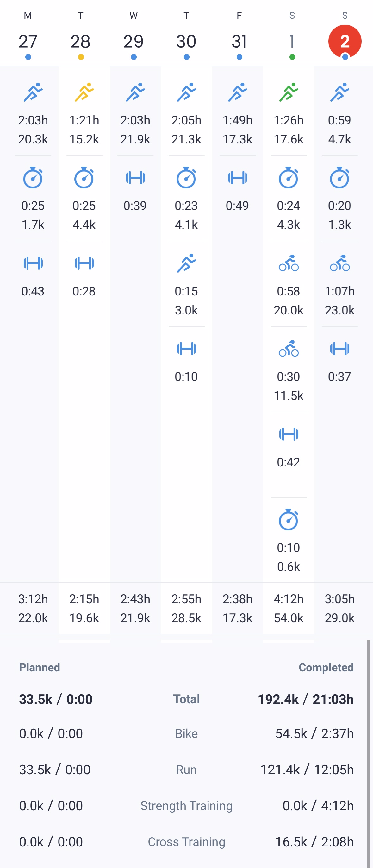Open Monday's 1.7k stopwatch workout icon
The height and width of the screenshot is (868, 373).
33,178
